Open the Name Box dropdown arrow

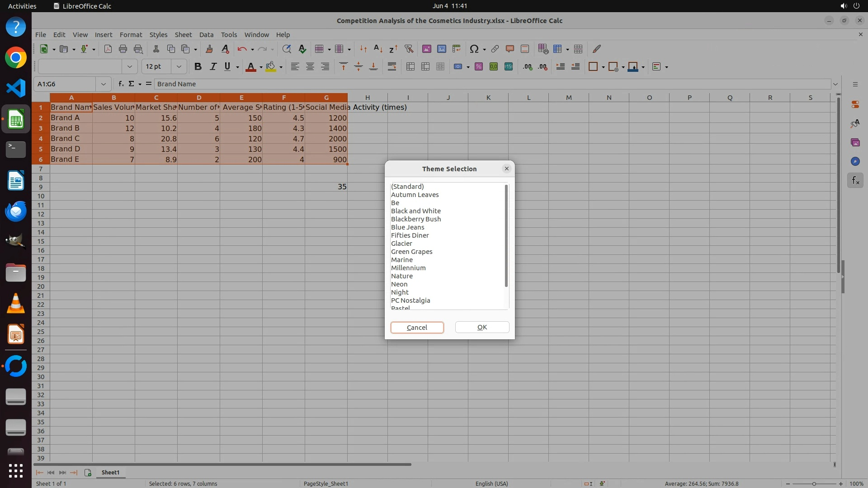(104, 84)
